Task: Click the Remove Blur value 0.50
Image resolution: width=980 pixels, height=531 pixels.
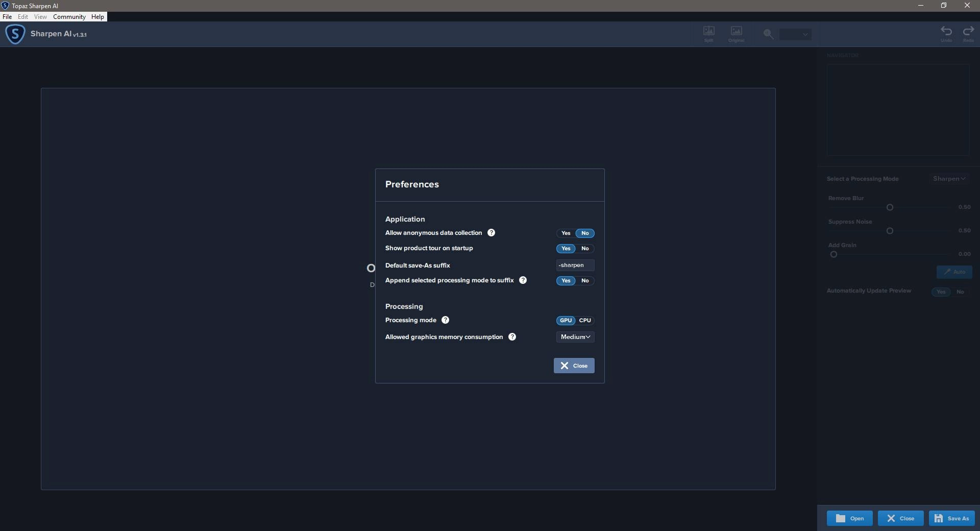Action: (x=964, y=207)
